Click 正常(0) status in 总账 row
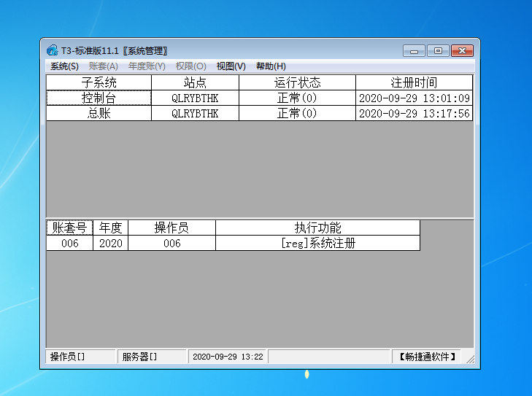 (x=297, y=113)
